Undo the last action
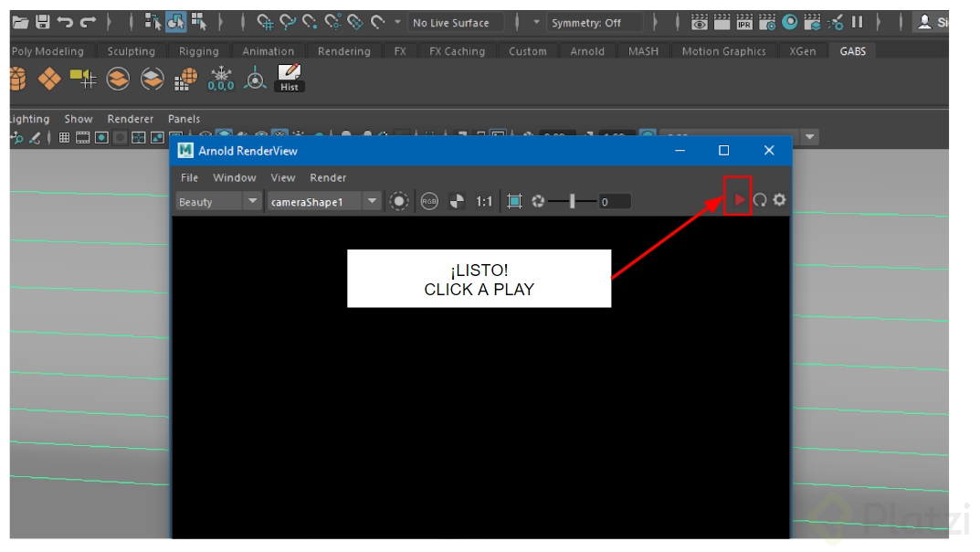The width and height of the screenshot is (980, 552). [65, 23]
